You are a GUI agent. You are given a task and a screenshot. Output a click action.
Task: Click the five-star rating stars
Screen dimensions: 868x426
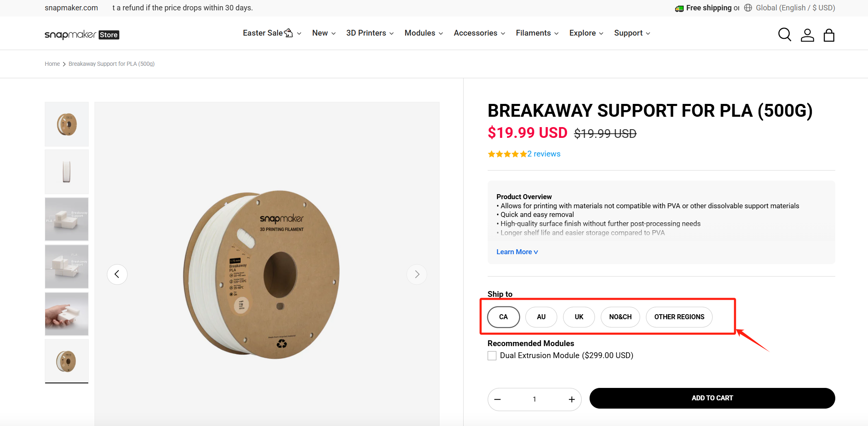pyautogui.click(x=507, y=154)
